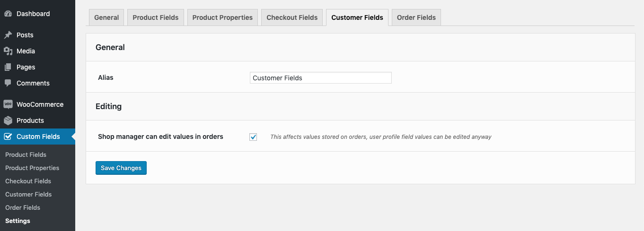
Task: Toggle Shop manager can edit values checkbox
Action: tap(253, 137)
